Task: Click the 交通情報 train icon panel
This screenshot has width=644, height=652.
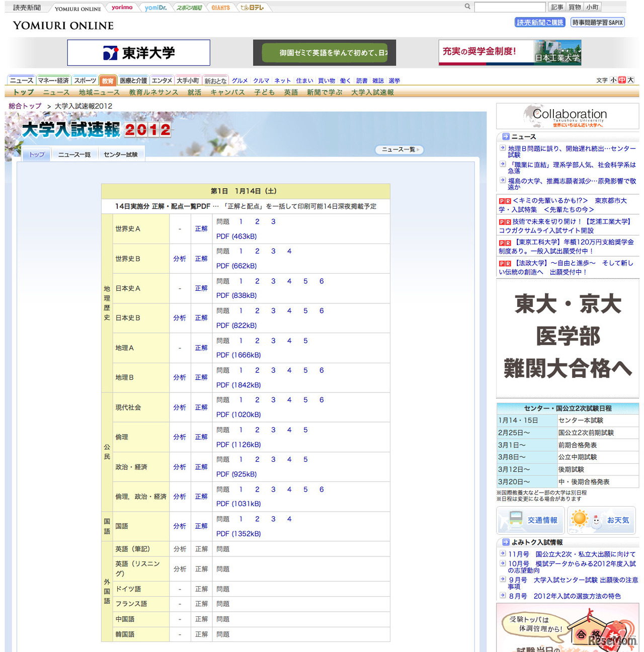Action: 530,520
